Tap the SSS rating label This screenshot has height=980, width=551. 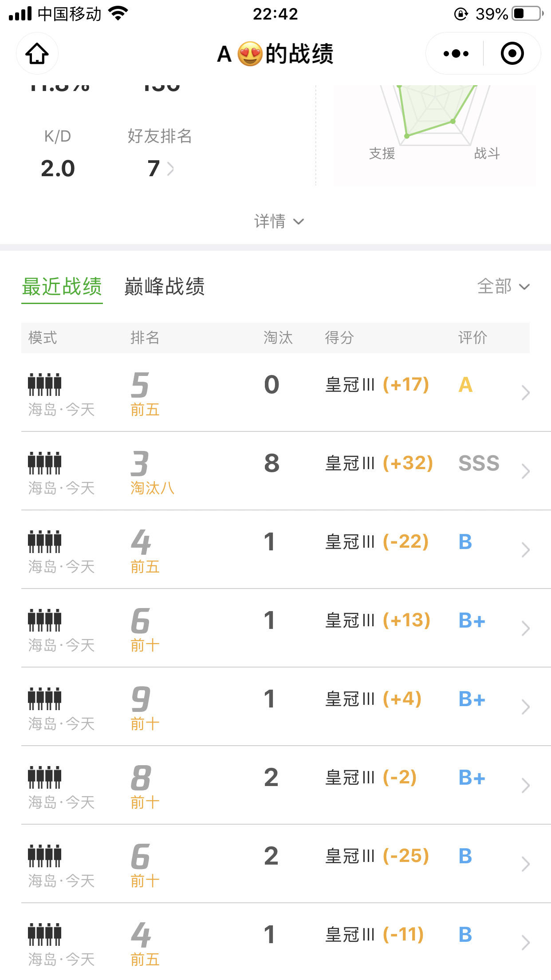point(479,463)
